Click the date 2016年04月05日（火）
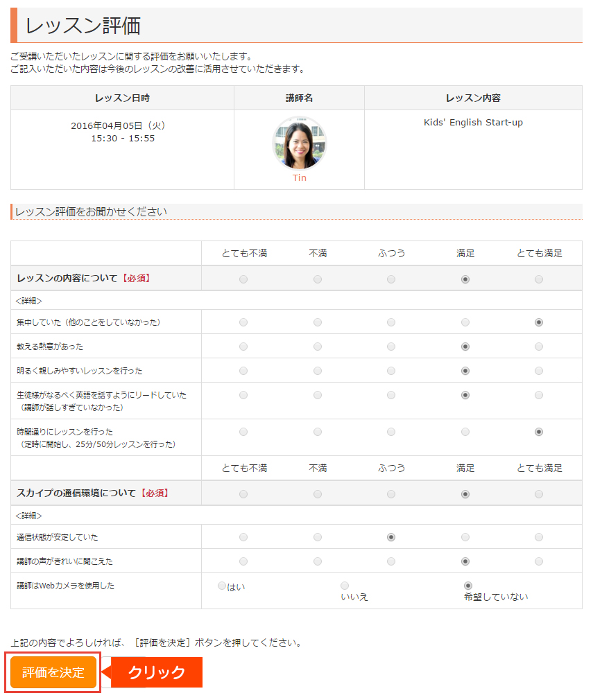The height and width of the screenshot is (700, 593). click(x=119, y=125)
